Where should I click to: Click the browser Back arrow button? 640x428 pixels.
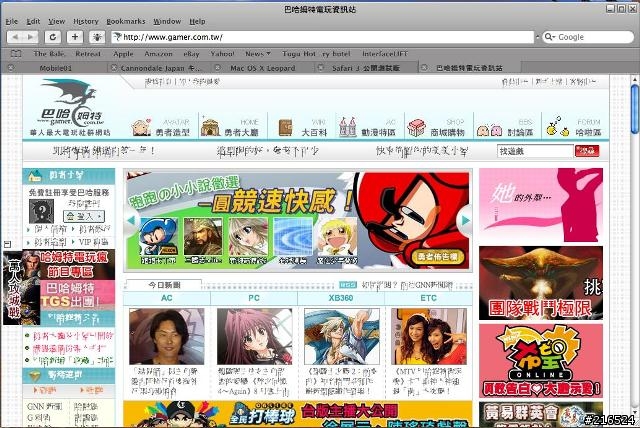15,37
